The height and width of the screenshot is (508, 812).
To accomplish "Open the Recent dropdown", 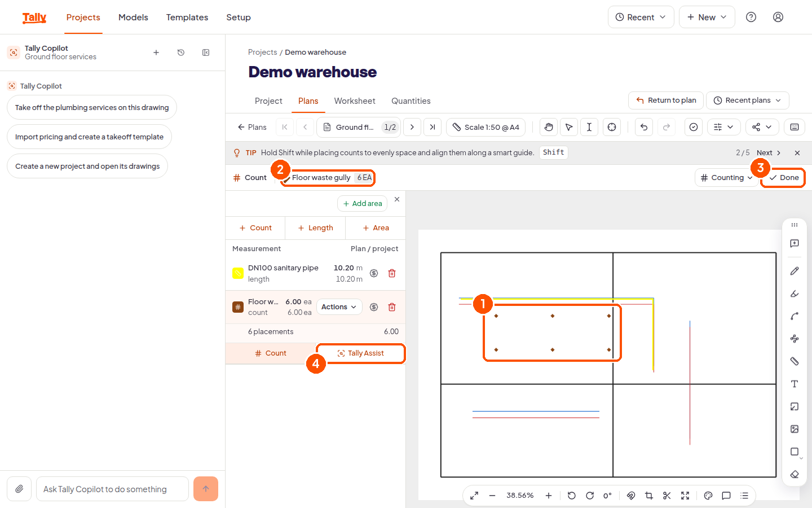I will pos(641,17).
